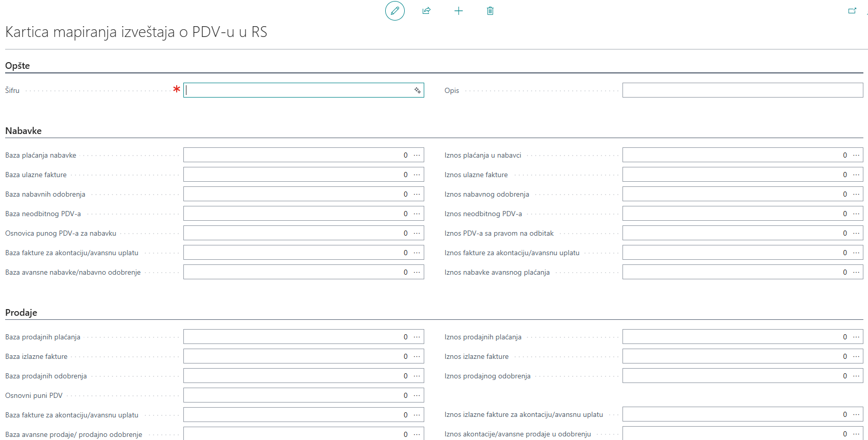Click ellipsis next to Osnovni puni PDV
Screen dimensions: 868x440
[417, 395]
